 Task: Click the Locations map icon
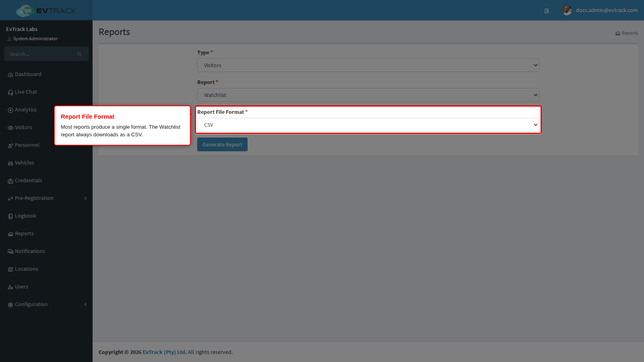pos(10,269)
